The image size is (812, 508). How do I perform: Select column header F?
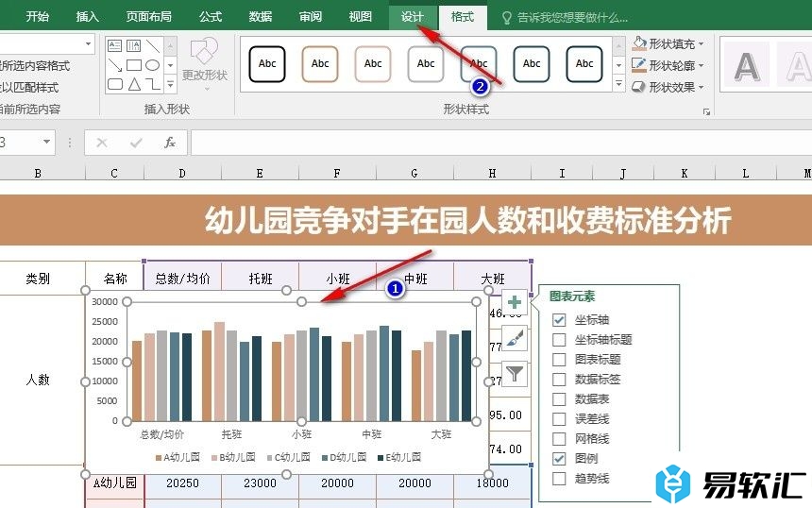coord(337,174)
